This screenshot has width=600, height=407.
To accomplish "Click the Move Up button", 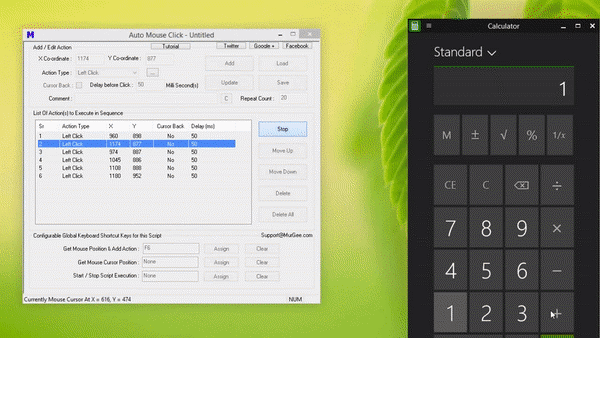I will (x=282, y=151).
